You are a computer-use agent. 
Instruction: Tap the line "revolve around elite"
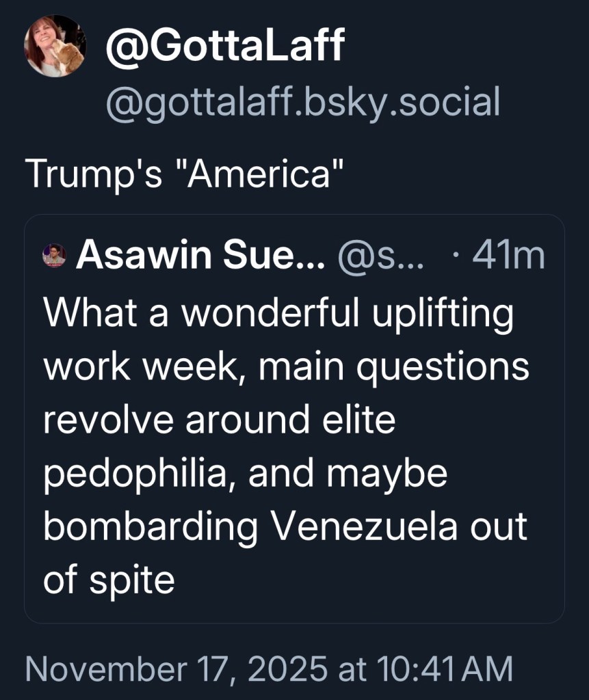(219, 420)
